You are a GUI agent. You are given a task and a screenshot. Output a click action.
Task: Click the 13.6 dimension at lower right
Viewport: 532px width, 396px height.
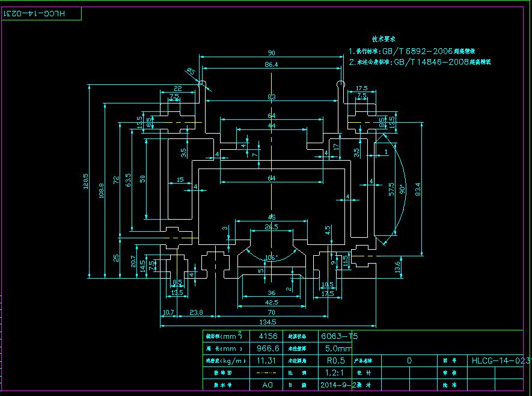[397, 267]
